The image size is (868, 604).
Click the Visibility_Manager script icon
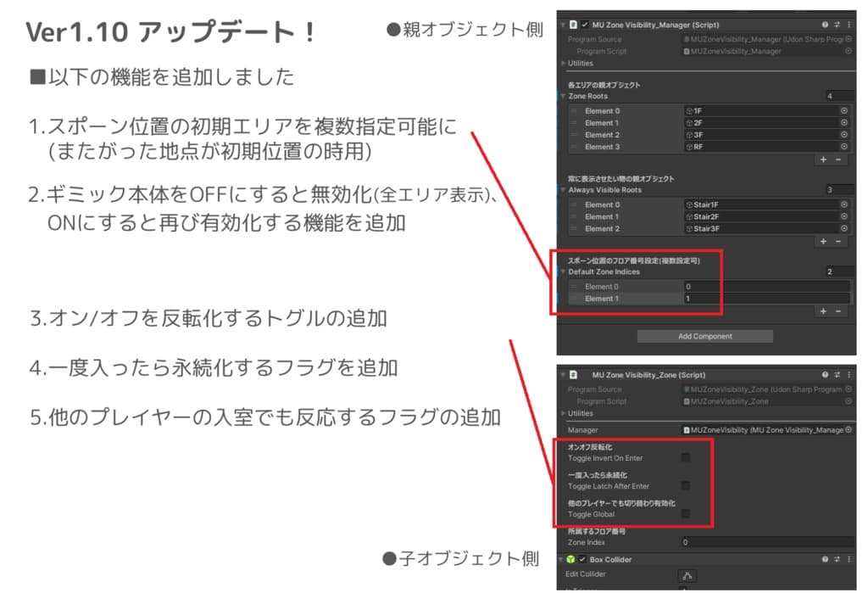[x=574, y=25]
